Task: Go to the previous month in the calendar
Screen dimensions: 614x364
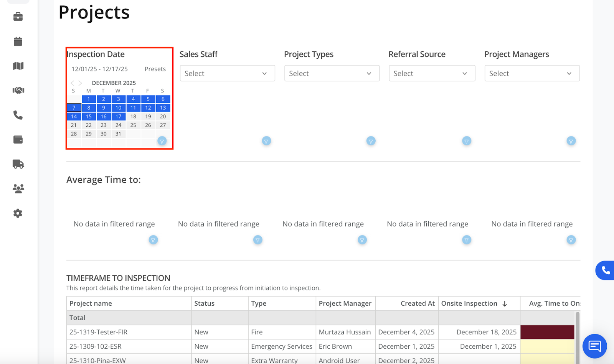Action: click(73, 83)
